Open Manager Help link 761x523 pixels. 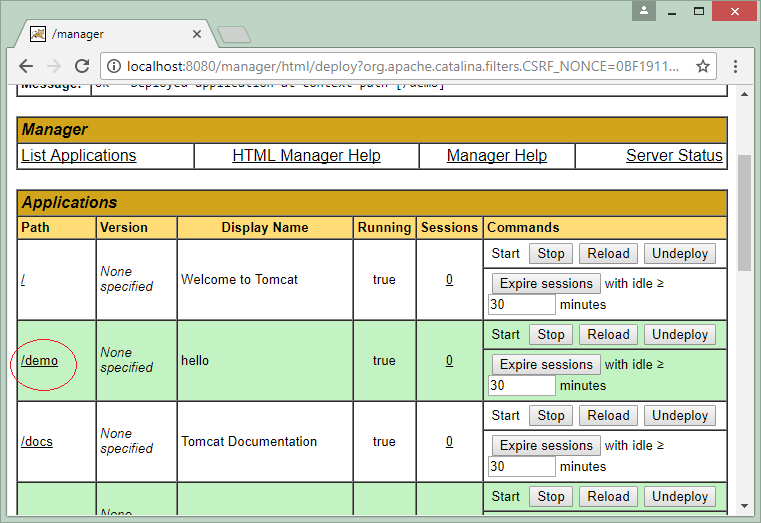[496, 155]
